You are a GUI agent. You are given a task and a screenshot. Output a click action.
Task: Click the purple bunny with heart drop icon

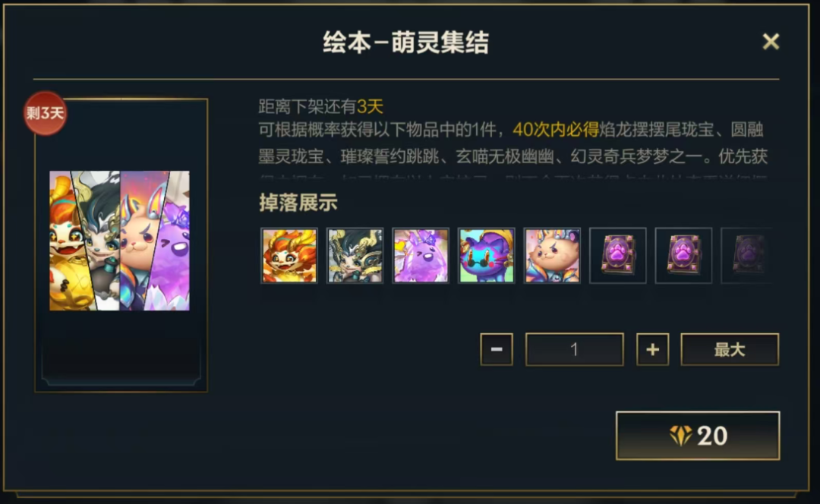click(x=421, y=256)
